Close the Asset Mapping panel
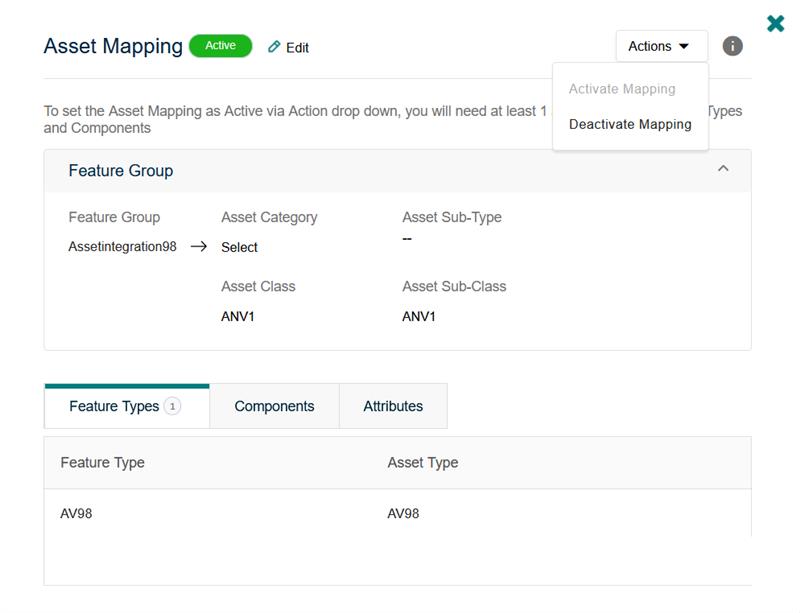This screenshot has height=613, width=800. [x=775, y=23]
